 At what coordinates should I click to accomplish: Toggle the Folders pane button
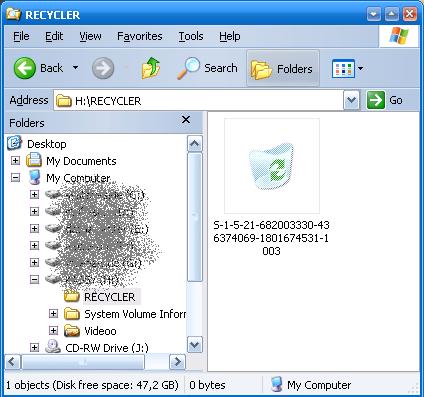point(283,69)
